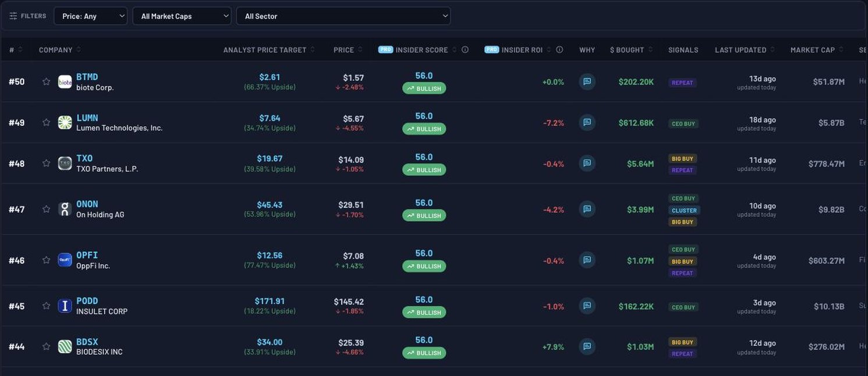Sort by Company column header
This screenshot has width=868, height=376.
click(60, 49)
